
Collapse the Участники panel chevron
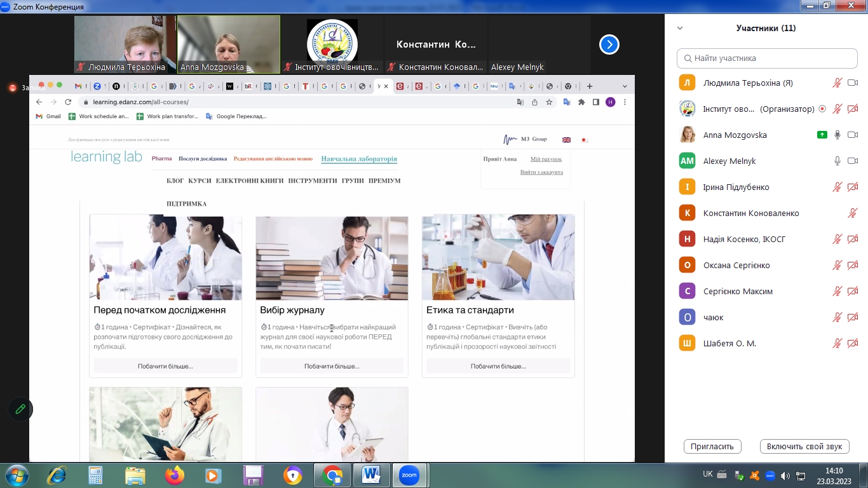680,28
